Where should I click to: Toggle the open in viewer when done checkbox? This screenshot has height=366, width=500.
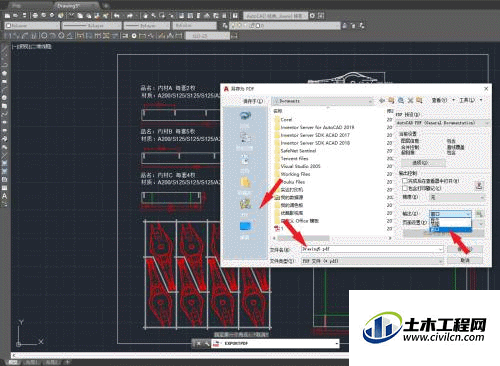pos(405,181)
